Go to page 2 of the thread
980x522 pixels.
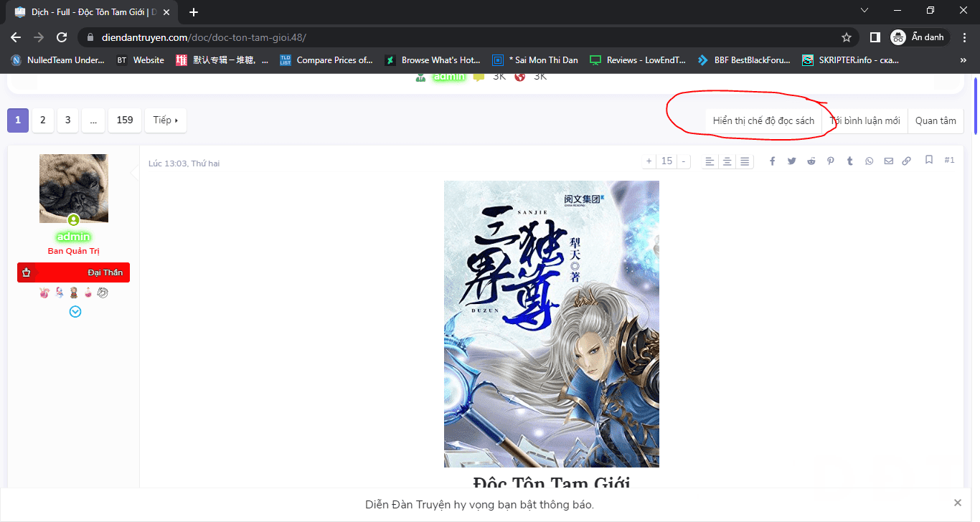coord(43,120)
